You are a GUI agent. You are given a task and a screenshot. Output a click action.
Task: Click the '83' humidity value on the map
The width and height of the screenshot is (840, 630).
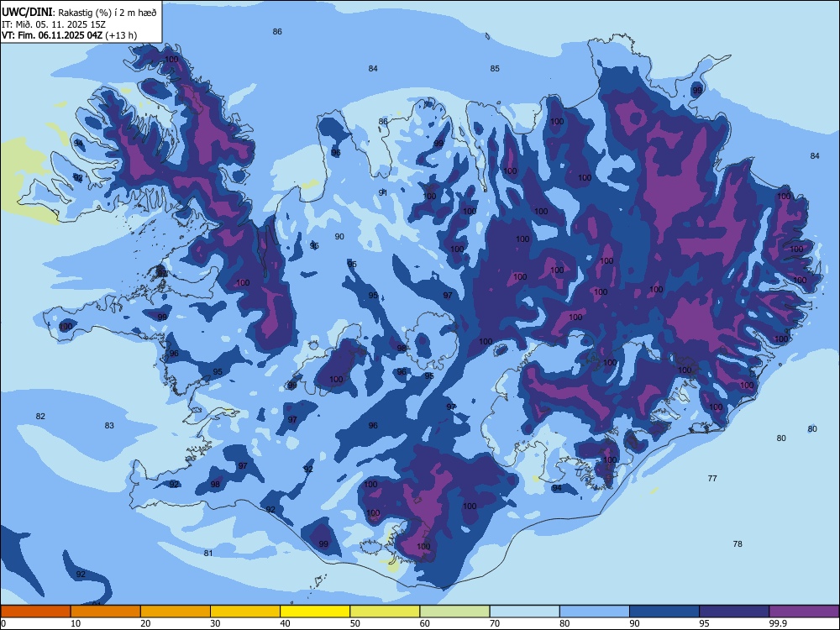pos(109,425)
